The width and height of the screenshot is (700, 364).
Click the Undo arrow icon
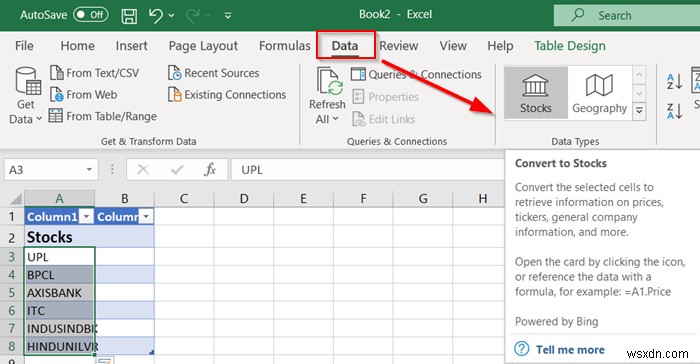(x=156, y=16)
